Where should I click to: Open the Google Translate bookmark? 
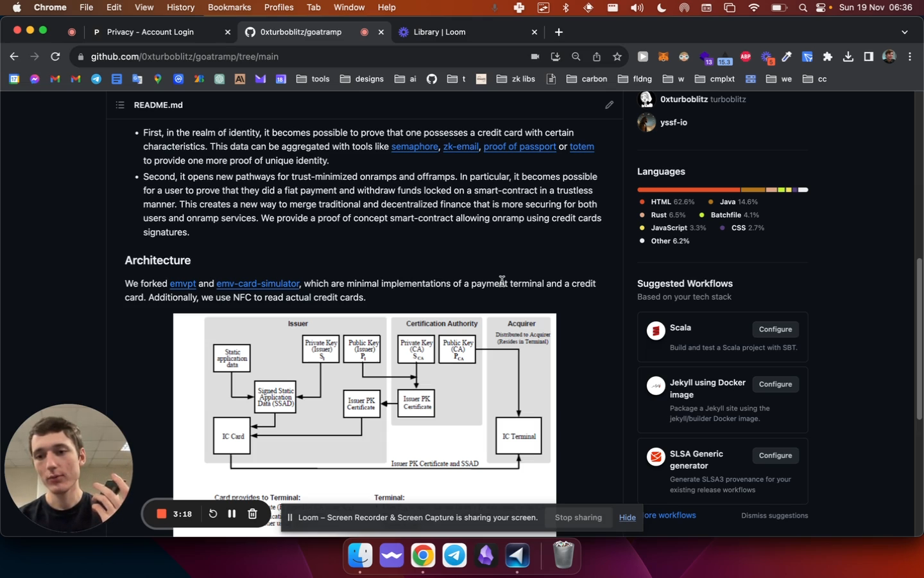click(x=137, y=79)
